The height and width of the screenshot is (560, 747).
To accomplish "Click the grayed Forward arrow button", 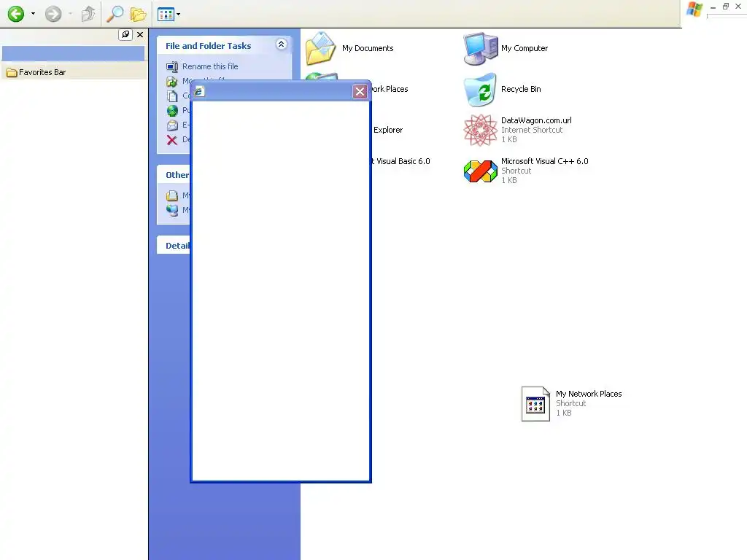I will [x=53, y=14].
